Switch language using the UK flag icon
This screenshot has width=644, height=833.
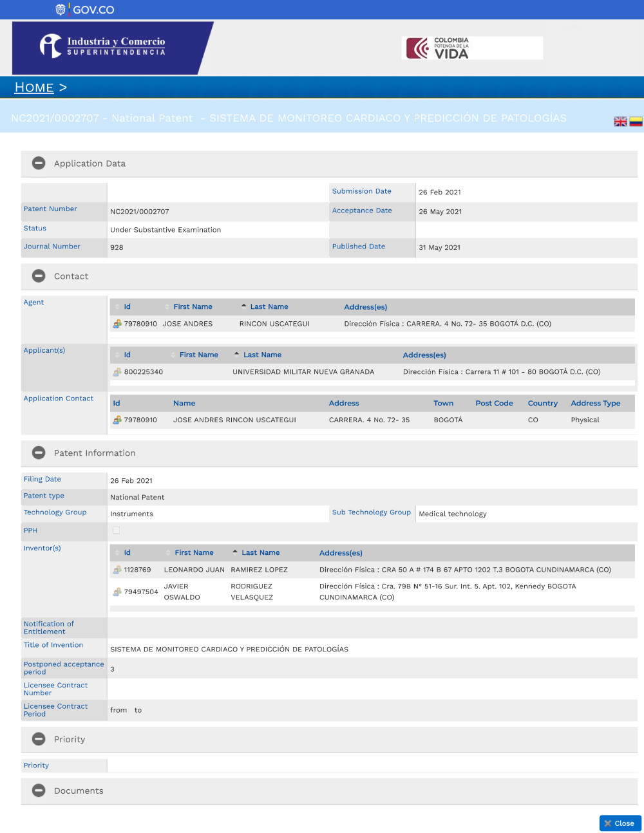click(620, 122)
